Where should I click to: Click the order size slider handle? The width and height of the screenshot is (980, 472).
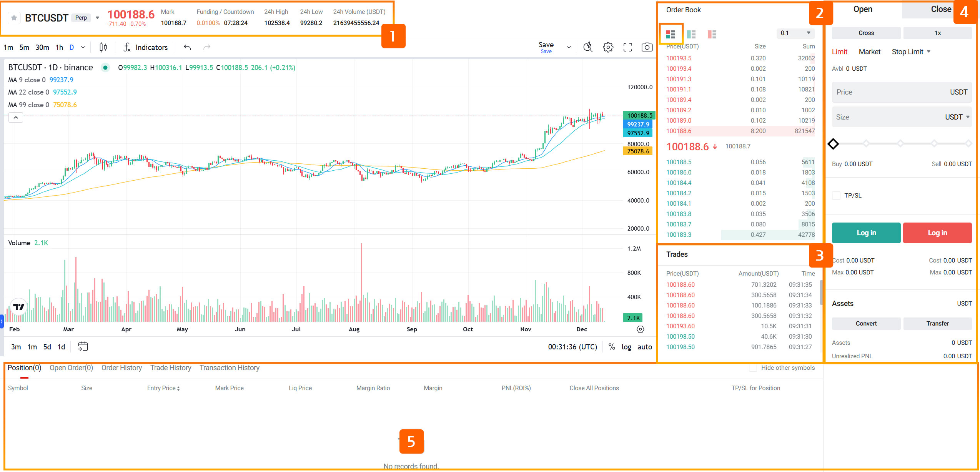(833, 144)
